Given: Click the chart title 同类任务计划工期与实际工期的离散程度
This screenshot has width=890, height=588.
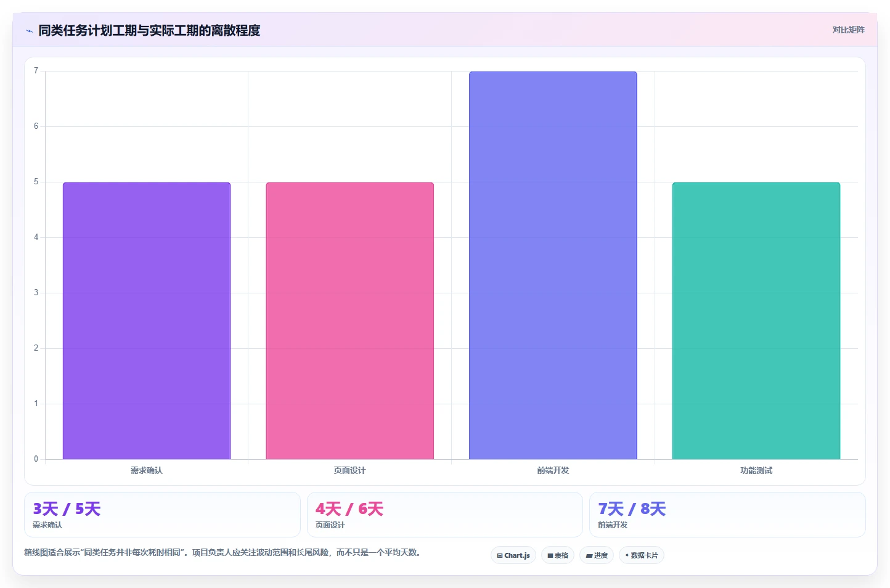Looking at the screenshot, I should coord(149,30).
